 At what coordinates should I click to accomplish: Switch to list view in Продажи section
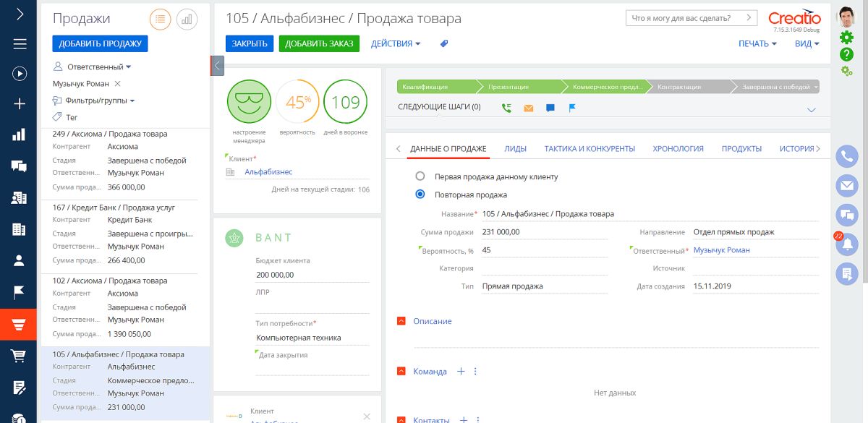161,20
